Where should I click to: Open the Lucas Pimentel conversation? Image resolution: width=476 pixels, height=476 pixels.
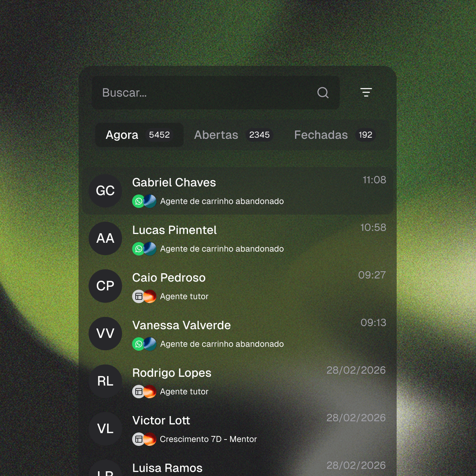click(x=238, y=238)
